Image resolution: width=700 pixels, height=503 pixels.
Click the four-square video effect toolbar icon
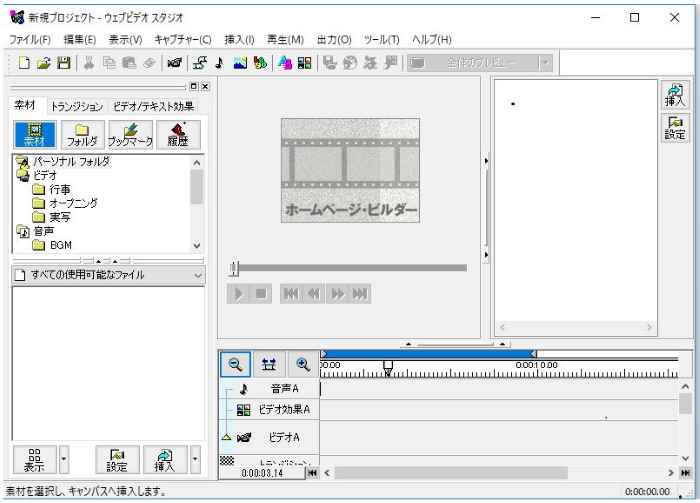[x=304, y=63]
